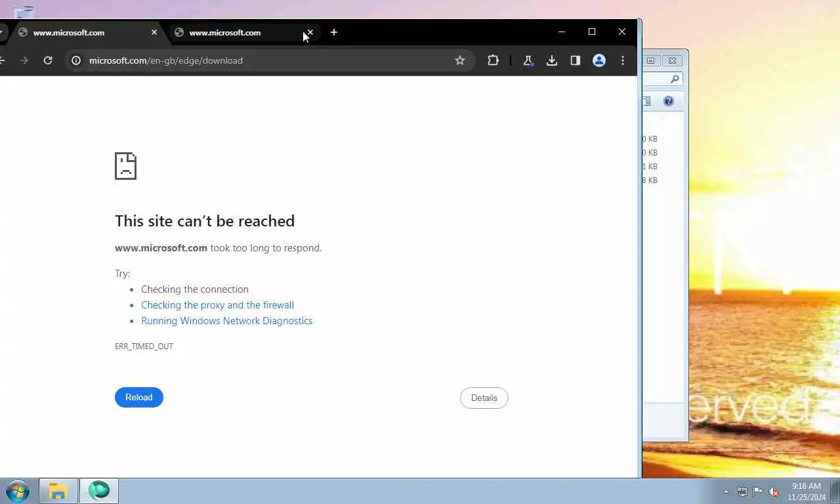Click the muted volume tray icon
Viewport: 840px width, 504px height.
774,492
